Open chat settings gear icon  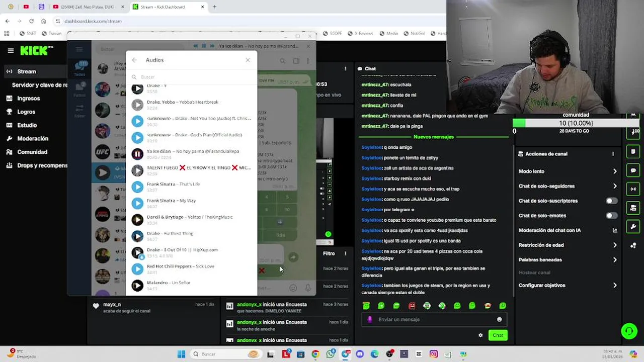coord(480,335)
